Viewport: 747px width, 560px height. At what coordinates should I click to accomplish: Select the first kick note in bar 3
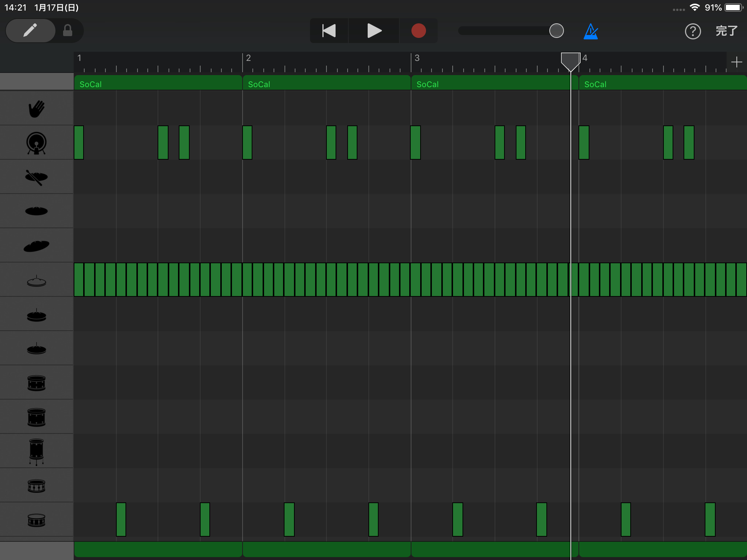pyautogui.click(x=415, y=143)
